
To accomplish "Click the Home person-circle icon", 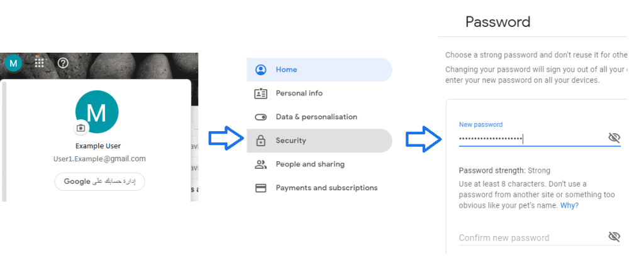I will [x=260, y=70].
